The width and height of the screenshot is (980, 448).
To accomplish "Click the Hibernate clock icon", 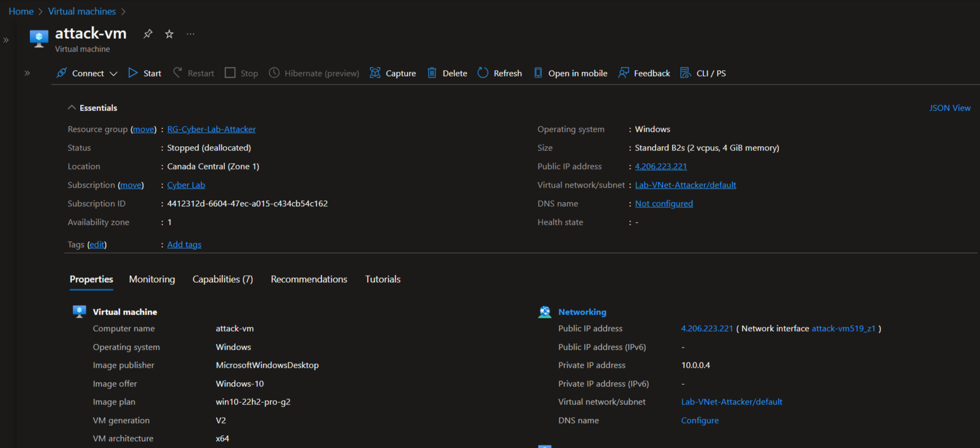I will 274,73.
